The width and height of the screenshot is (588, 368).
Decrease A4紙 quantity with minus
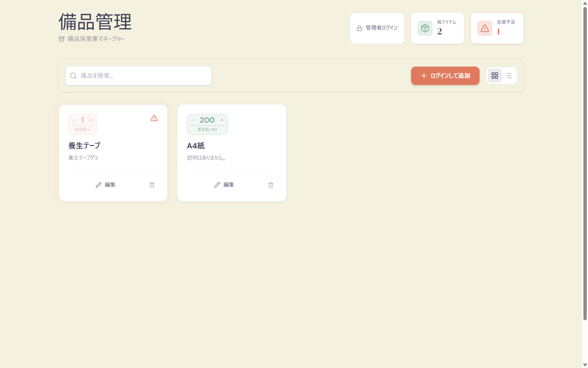193,120
